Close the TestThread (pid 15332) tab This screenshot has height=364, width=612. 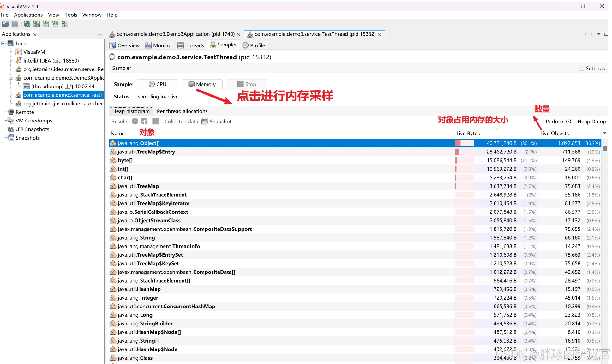380,35
